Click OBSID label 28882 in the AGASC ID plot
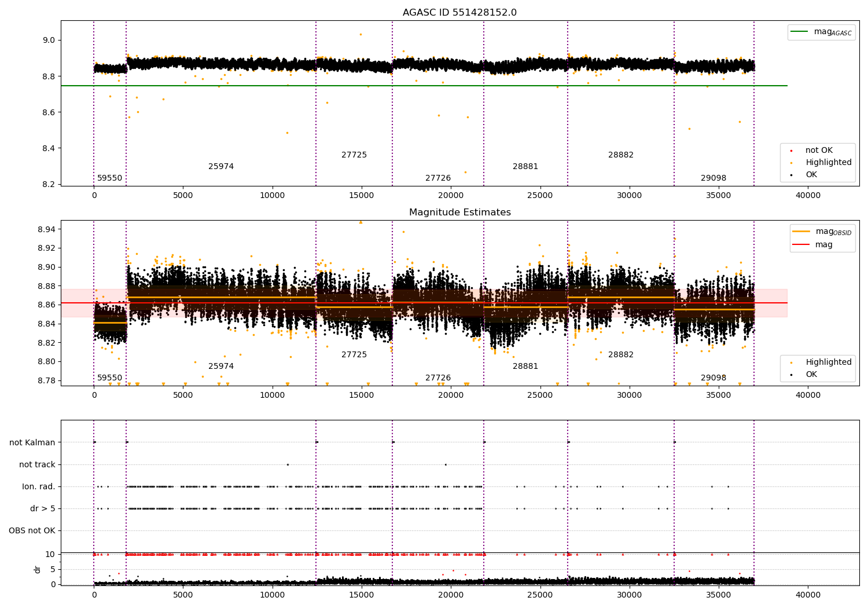The image size is (868, 608). [x=621, y=155]
